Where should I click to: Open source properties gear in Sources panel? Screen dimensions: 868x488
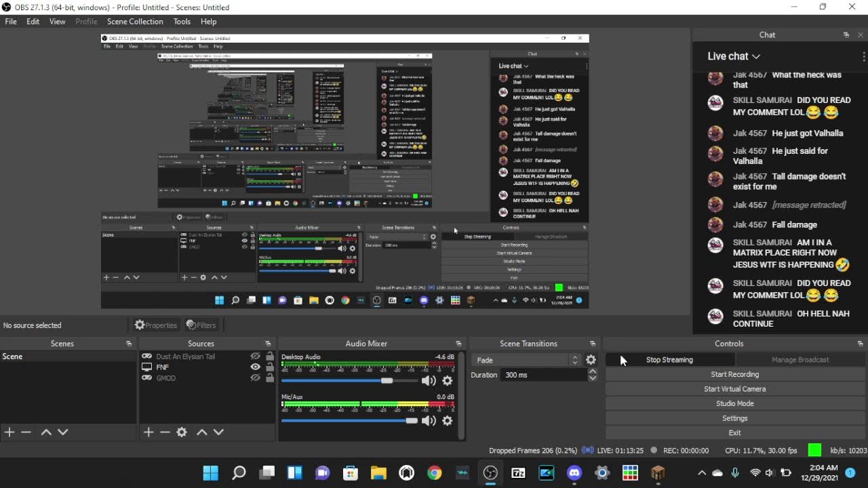coord(182,432)
